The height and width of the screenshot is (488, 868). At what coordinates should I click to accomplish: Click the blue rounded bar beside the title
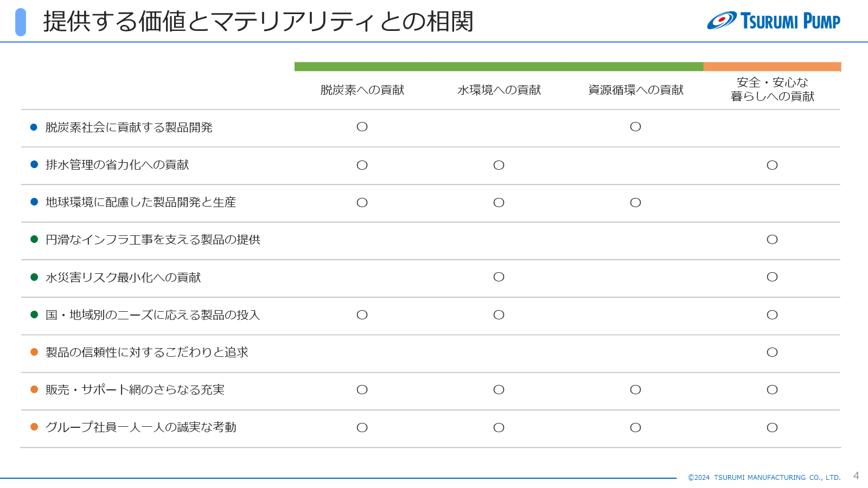[x=21, y=22]
